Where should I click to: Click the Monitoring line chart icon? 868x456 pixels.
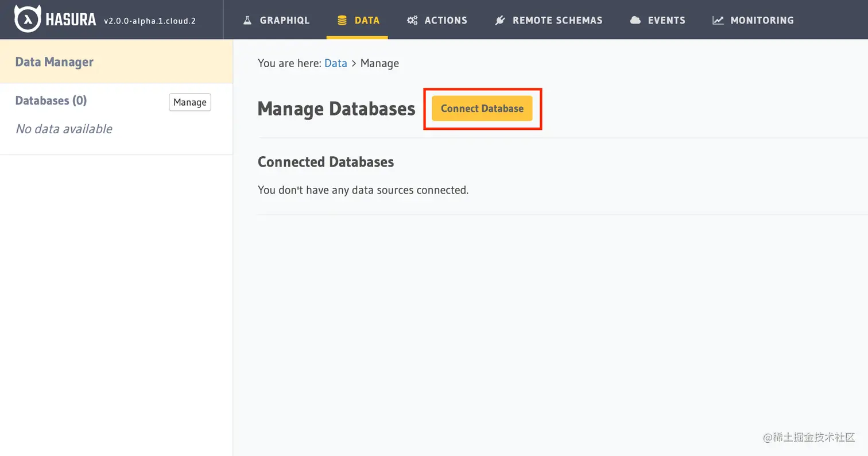(x=718, y=20)
